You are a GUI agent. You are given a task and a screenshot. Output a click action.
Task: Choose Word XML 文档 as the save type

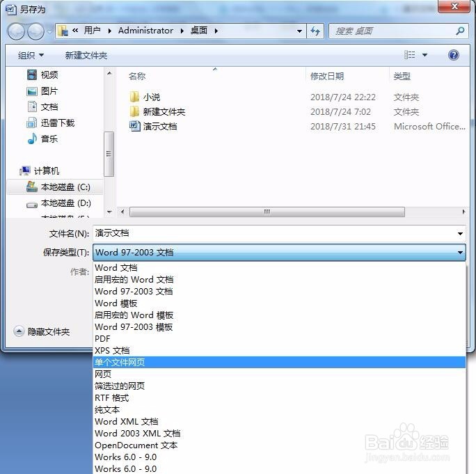click(279, 422)
